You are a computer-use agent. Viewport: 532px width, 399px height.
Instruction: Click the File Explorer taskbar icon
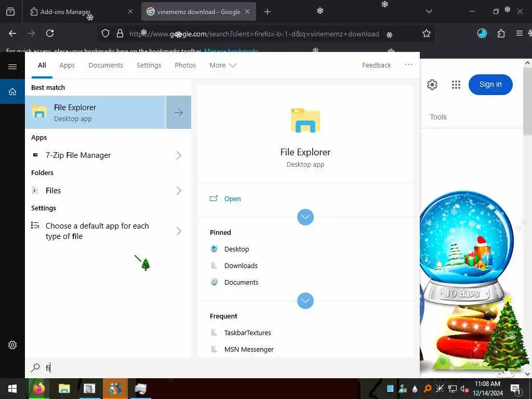click(x=64, y=389)
